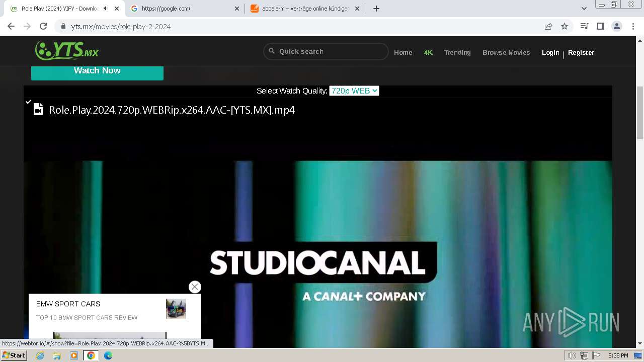Share this page using the share icon
Screen dimensions: 644x362
(x=548, y=26)
